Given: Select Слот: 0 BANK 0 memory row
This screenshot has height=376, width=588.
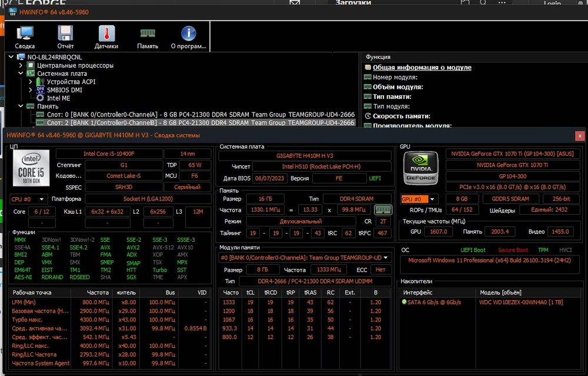Looking at the screenshot, I should point(201,115).
